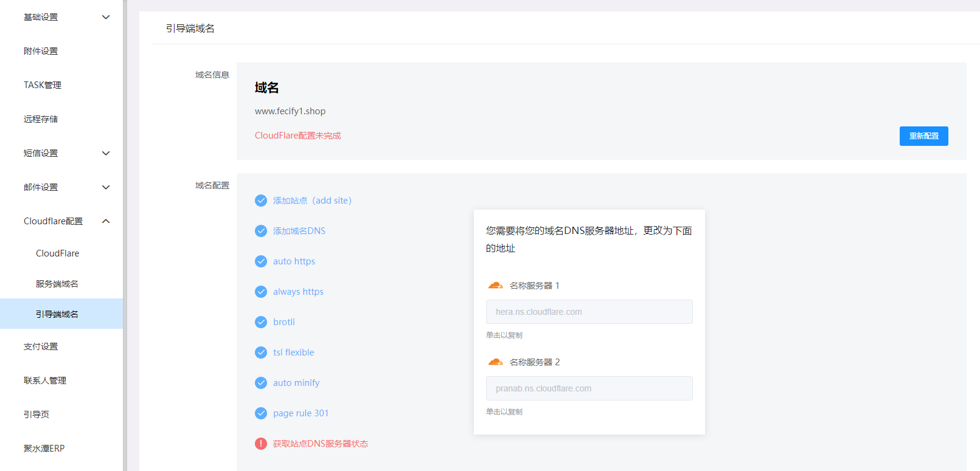Screen dimensions: 980x471
Task: Open 远程存储 in the sidebar
Action: [x=61, y=119]
